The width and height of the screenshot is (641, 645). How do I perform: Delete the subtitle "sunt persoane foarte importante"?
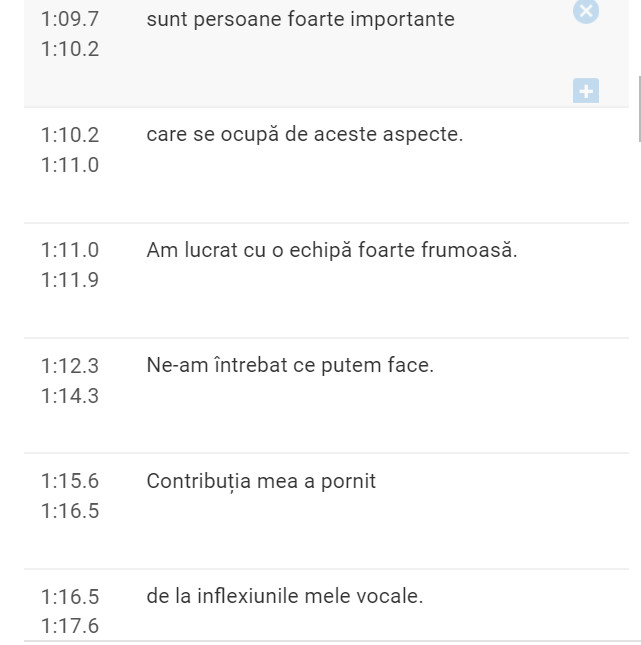(x=586, y=11)
